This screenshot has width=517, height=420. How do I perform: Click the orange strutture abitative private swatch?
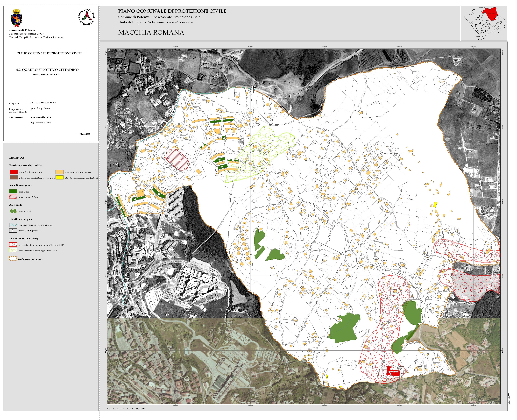click(x=59, y=172)
